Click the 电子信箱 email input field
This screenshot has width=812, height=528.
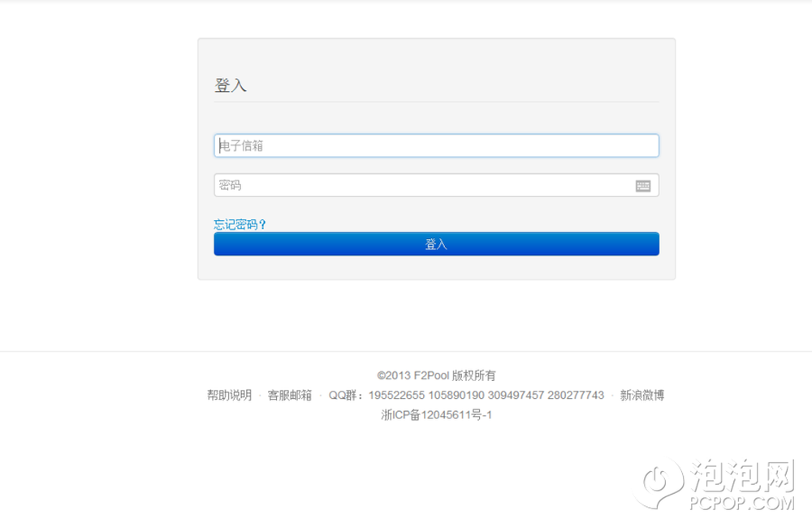(436, 145)
